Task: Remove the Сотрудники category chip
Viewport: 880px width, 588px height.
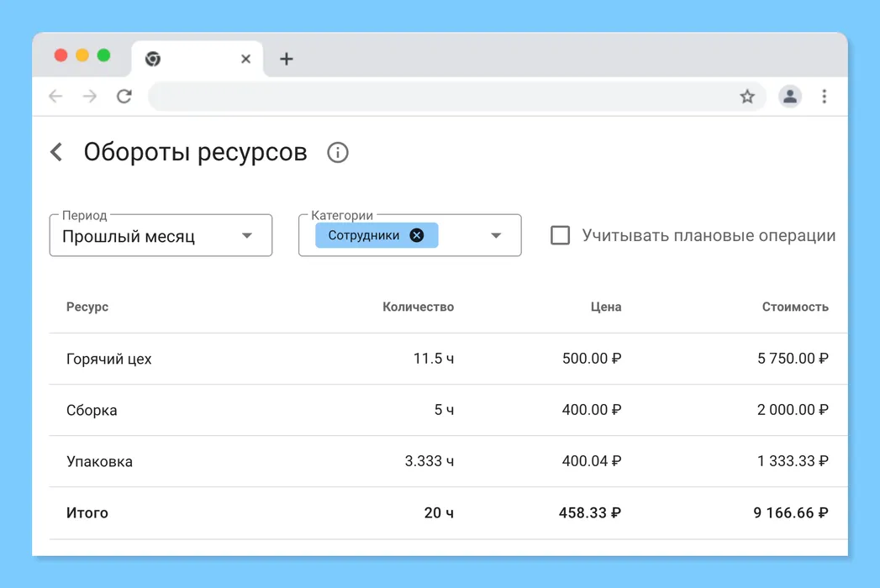Action: coord(416,235)
